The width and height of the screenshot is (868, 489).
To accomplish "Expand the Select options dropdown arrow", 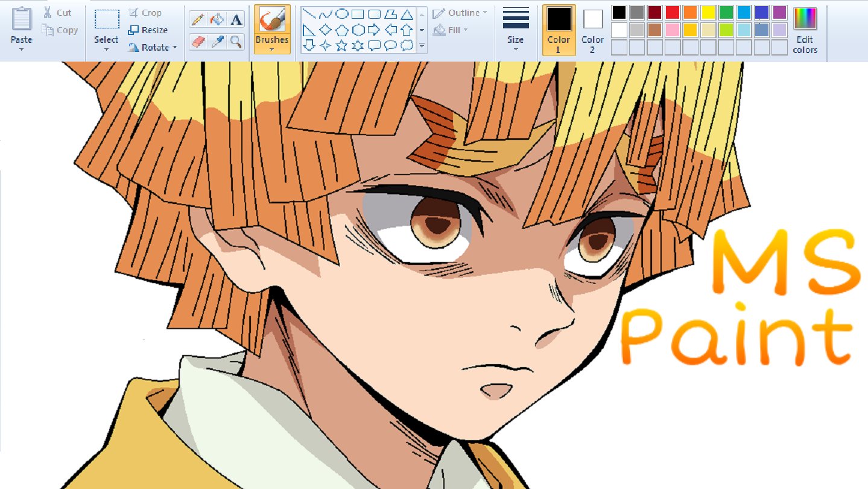I will tap(106, 50).
